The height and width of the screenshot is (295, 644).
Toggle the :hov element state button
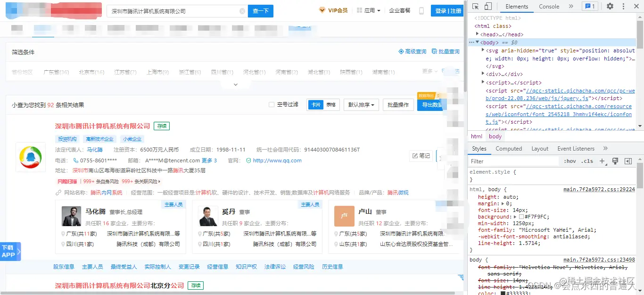[570, 161]
